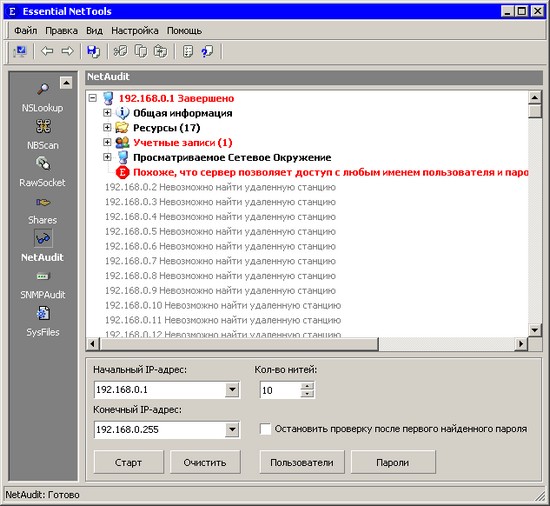Open the Конечный IP-адрес dropdown list
The image size is (550, 506).
[232, 429]
